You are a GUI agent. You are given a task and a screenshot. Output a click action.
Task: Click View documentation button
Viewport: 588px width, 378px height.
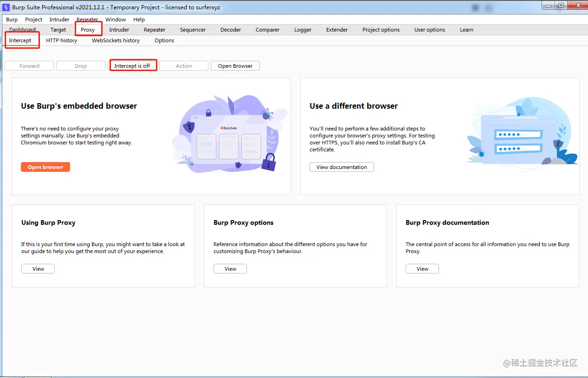[x=342, y=167]
